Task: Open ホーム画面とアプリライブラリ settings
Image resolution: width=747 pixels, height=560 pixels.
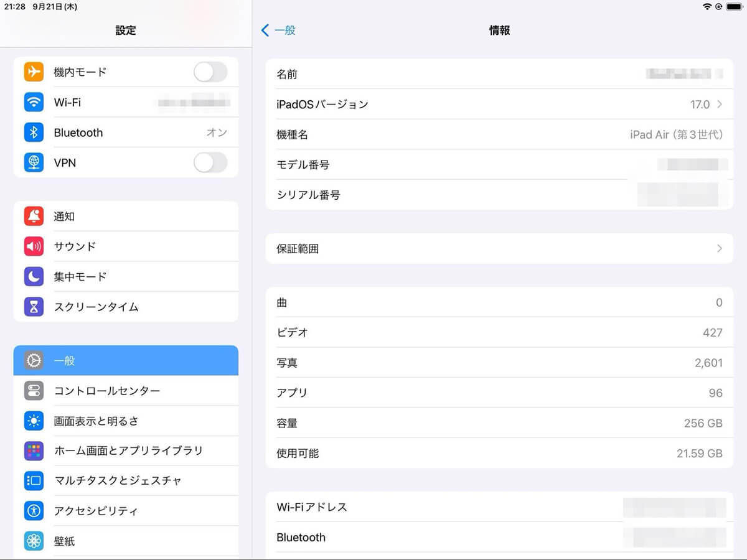Action: click(x=126, y=450)
